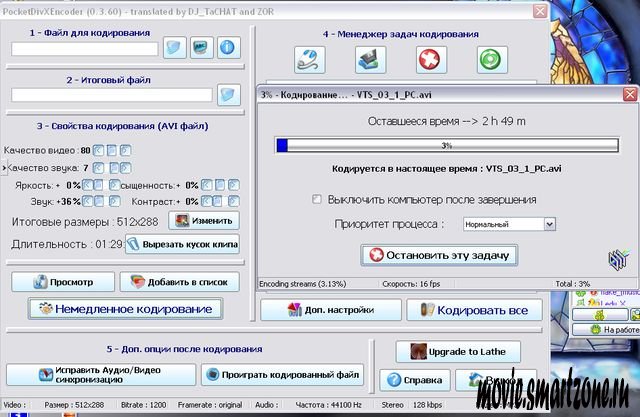Increase Контраст with right arrow

point(233,201)
